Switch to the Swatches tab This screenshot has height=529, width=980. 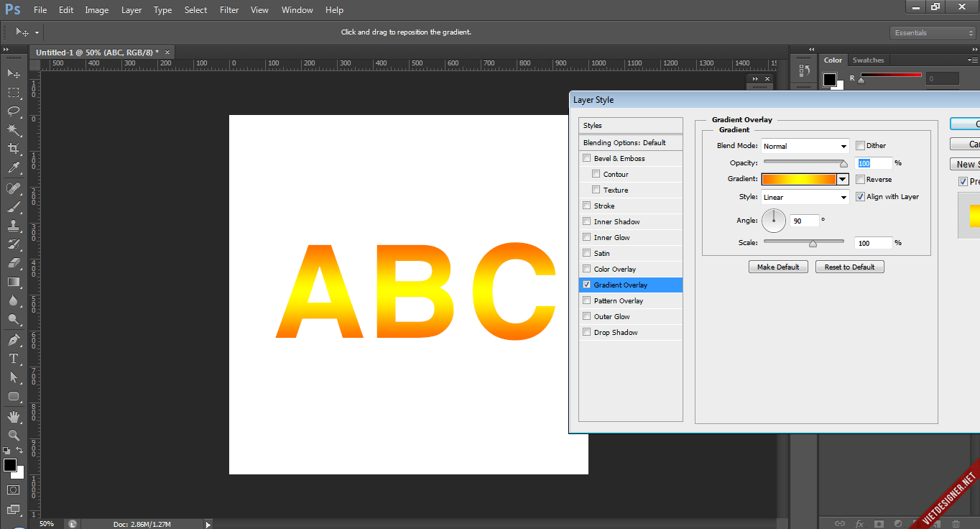tap(868, 60)
